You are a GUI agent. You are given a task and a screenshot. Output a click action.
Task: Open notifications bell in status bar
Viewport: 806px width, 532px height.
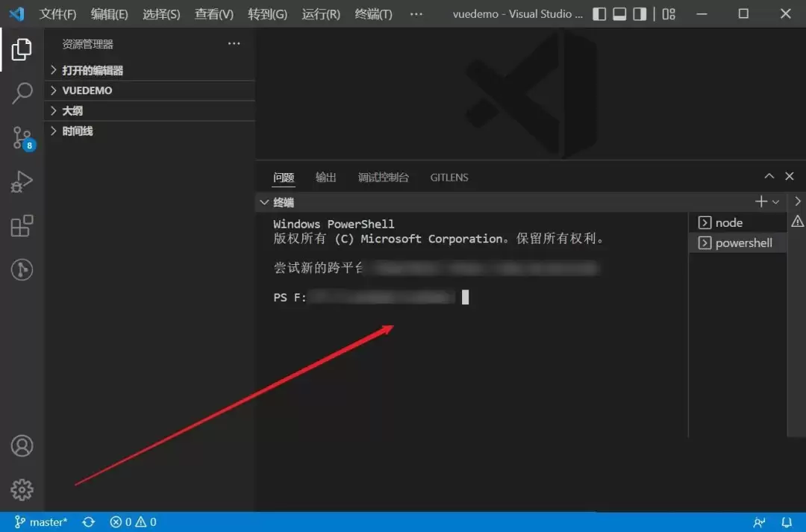tap(787, 522)
